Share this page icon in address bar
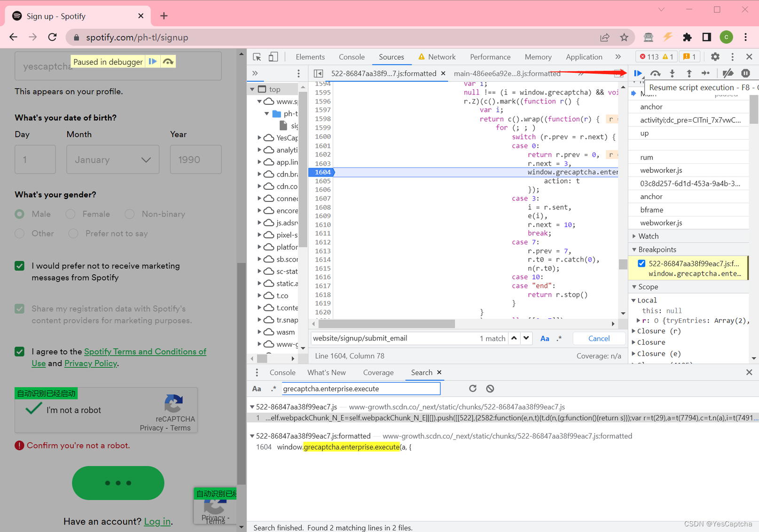The height and width of the screenshot is (532, 759). pos(605,37)
